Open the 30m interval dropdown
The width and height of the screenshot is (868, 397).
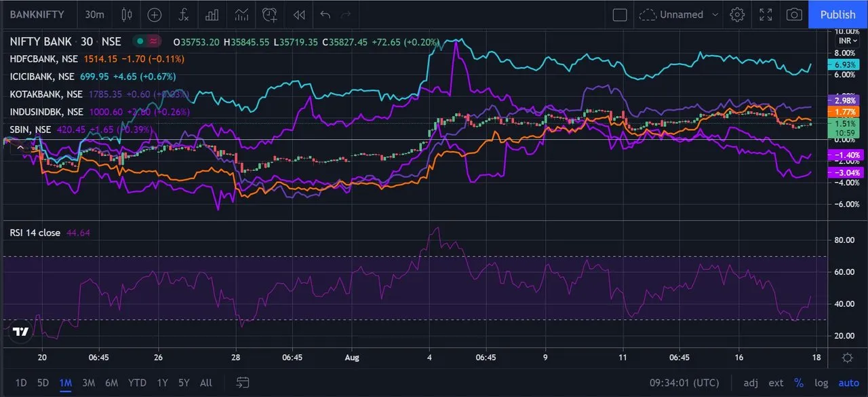click(95, 14)
